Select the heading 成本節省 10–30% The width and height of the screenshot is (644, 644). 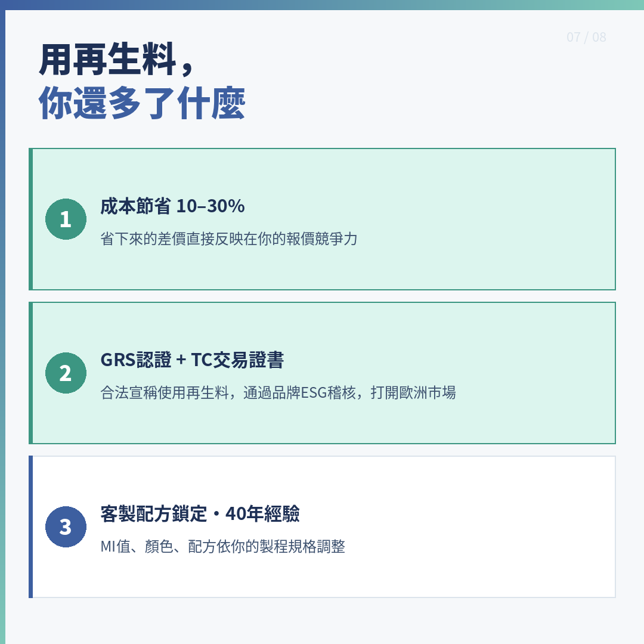click(172, 206)
